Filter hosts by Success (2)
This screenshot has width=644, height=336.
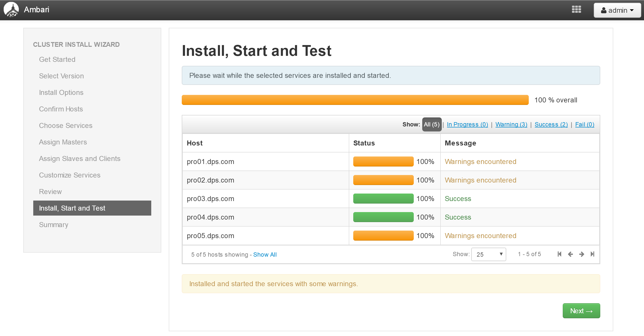[x=551, y=124]
